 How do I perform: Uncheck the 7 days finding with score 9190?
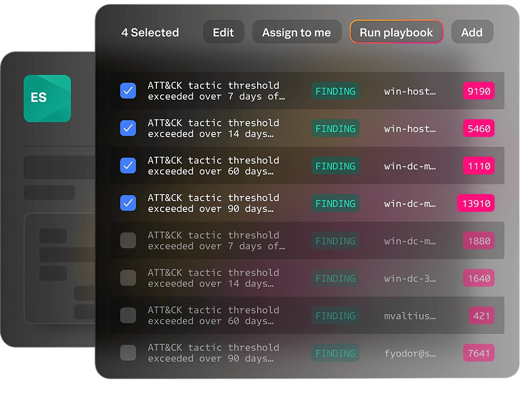click(x=128, y=91)
